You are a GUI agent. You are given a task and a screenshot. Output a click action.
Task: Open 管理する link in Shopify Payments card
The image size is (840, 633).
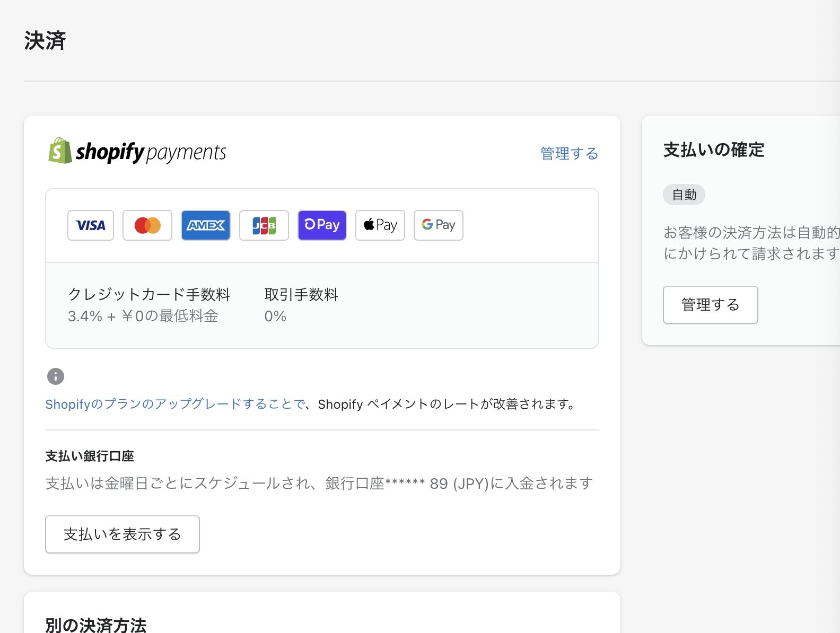569,154
